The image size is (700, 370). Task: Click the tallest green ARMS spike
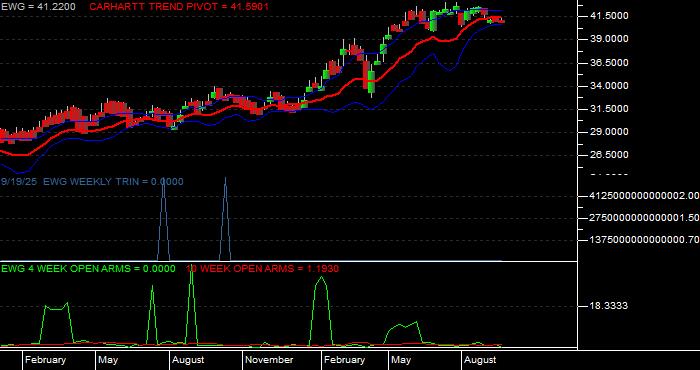(x=192, y=271)
